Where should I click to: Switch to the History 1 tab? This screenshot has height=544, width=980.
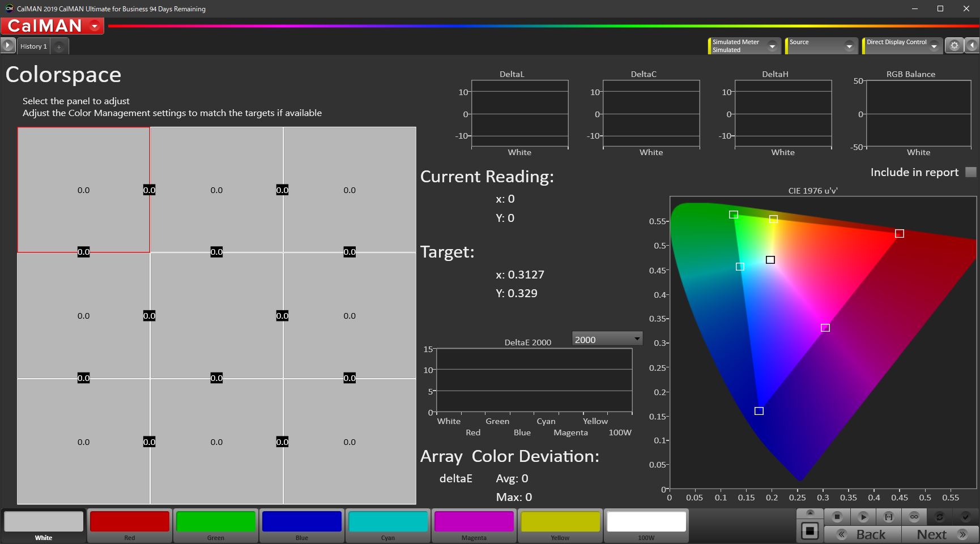tap(33, 46)
